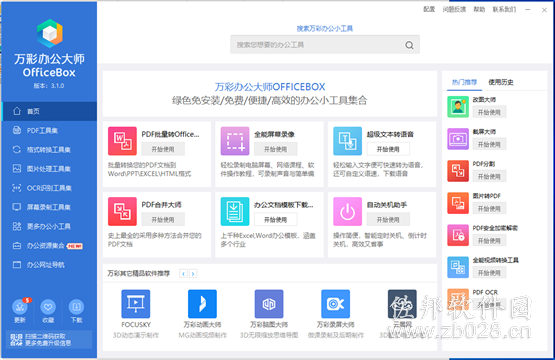Screen dimensions: 555x360
Task: Click 开始使用 under 图片转PDF
Action: point(489,208)
